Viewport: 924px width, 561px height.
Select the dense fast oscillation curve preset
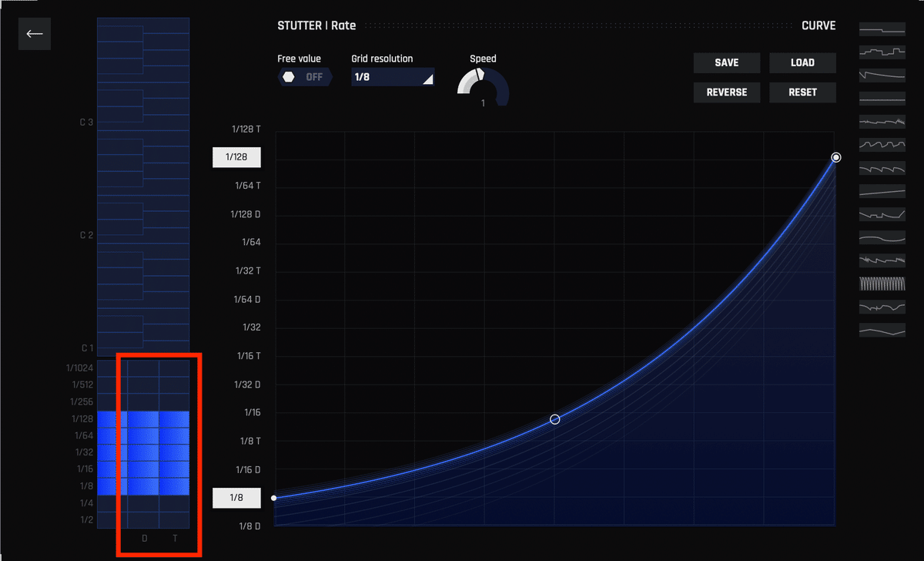pyautogui.click(x=882, y=284)
